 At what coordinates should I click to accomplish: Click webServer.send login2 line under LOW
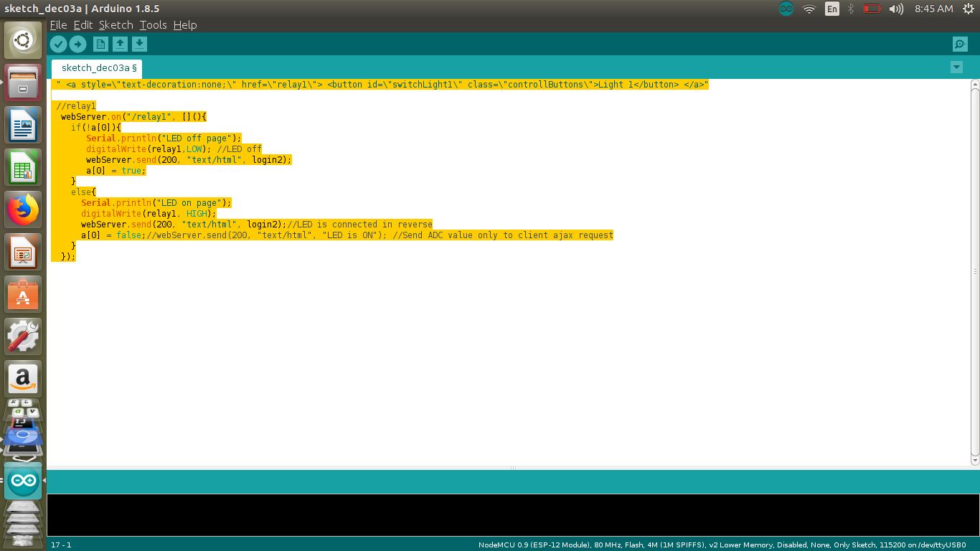coord(189,159)
